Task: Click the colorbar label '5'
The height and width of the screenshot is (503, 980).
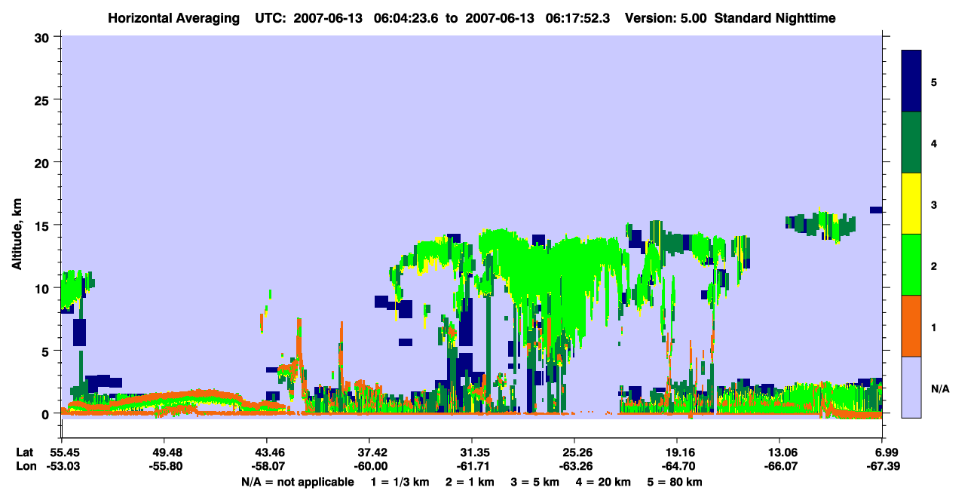Action: pos(933,81)
